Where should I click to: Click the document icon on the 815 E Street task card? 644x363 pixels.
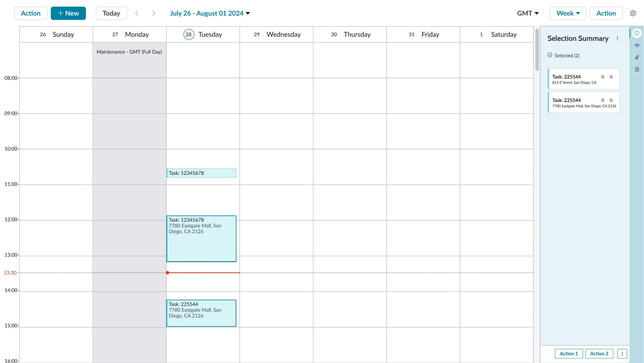[603, 77]
